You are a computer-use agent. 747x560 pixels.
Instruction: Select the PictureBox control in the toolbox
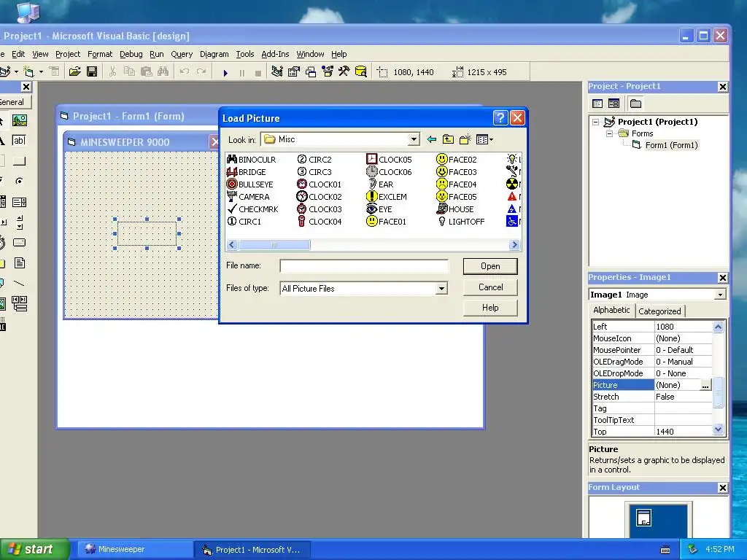tap(20, 120)
